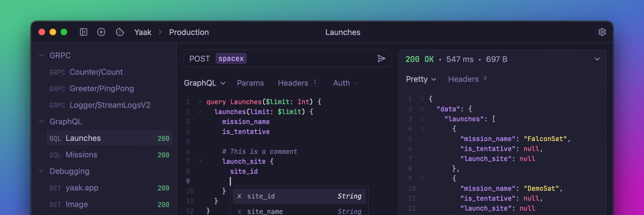The image size is (644, 215).
Task: Click the $limit: Int variable declaration
Action: (288, 102)
